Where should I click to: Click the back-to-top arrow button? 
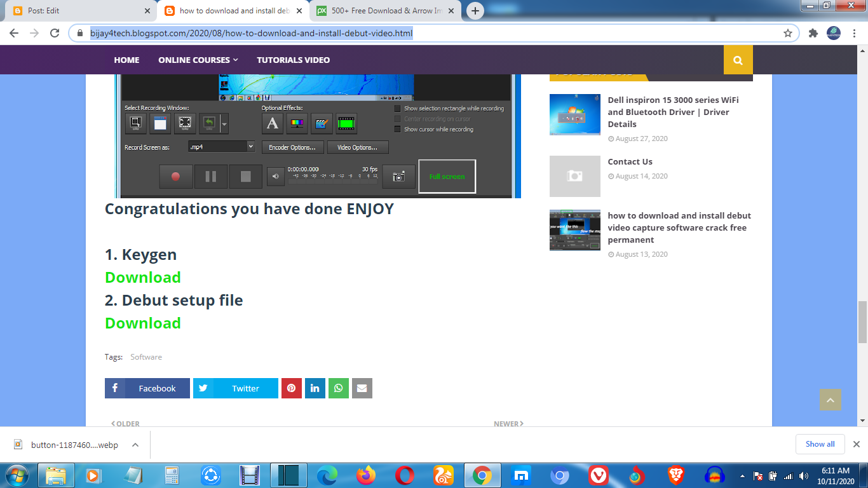pos(830,400)
